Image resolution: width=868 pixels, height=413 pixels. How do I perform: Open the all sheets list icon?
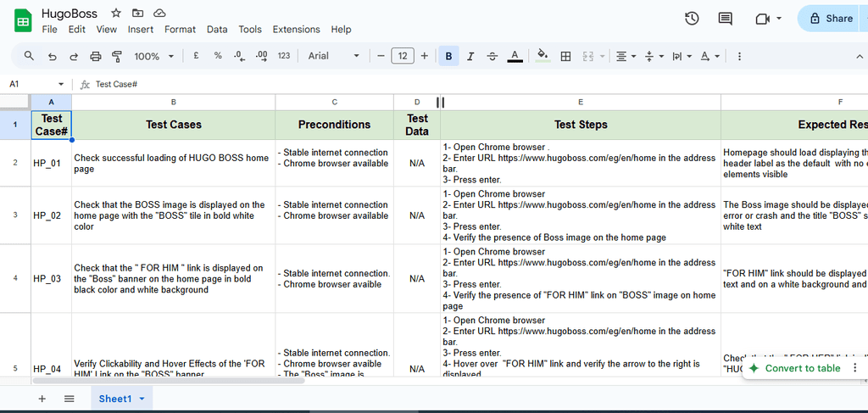[70, 399]
